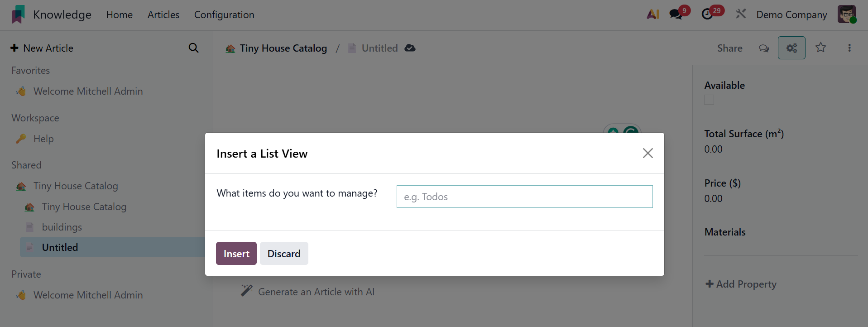
Task: Open the conversations messages icon
Action: (x=676, y=14)
